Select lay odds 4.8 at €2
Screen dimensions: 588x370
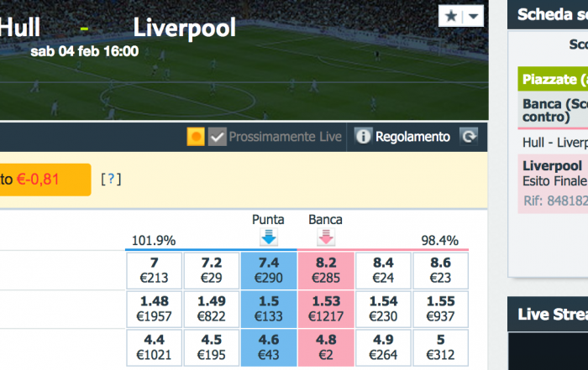coord(326,347)
